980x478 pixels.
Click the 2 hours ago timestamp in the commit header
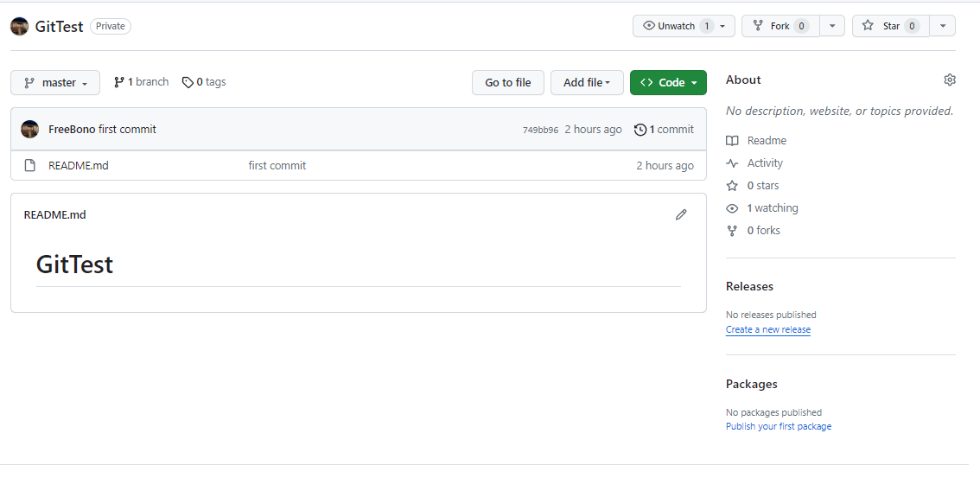coord(593,130)
